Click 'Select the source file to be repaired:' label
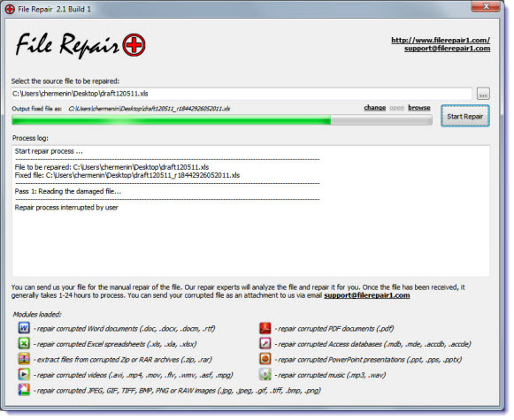 click(65, 81)
